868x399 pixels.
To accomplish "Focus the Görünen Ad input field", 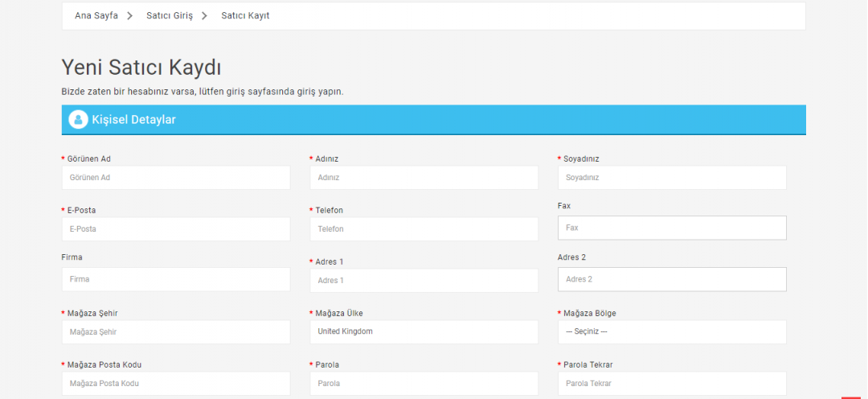I will pos(176,178).
